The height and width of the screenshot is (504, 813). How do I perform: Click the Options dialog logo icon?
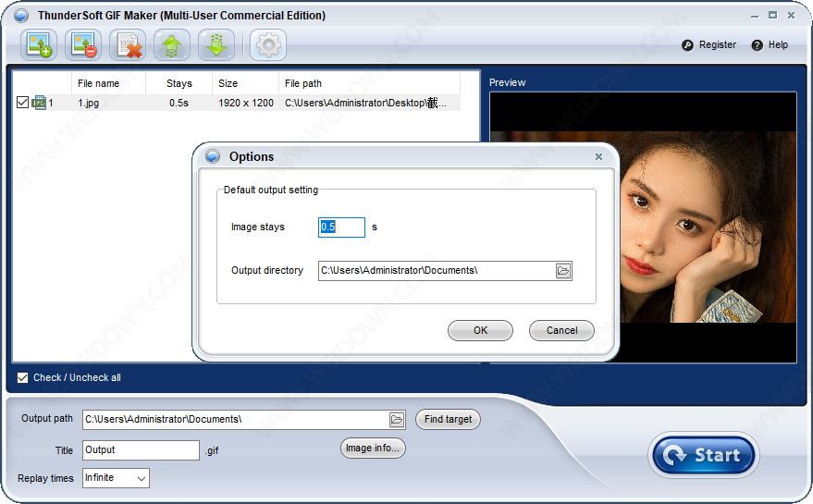click(213, 156)
